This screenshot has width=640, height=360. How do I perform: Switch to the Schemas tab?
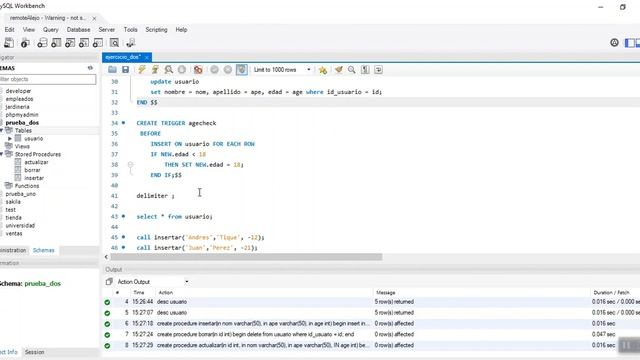44,250
